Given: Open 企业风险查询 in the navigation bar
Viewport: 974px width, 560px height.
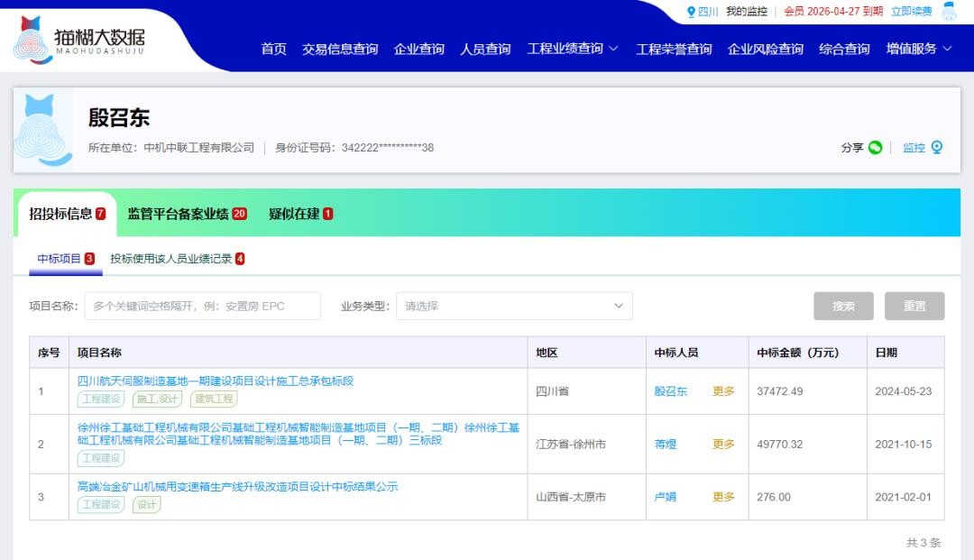Looking at the screenshot, I should click(x=765, y=49).
